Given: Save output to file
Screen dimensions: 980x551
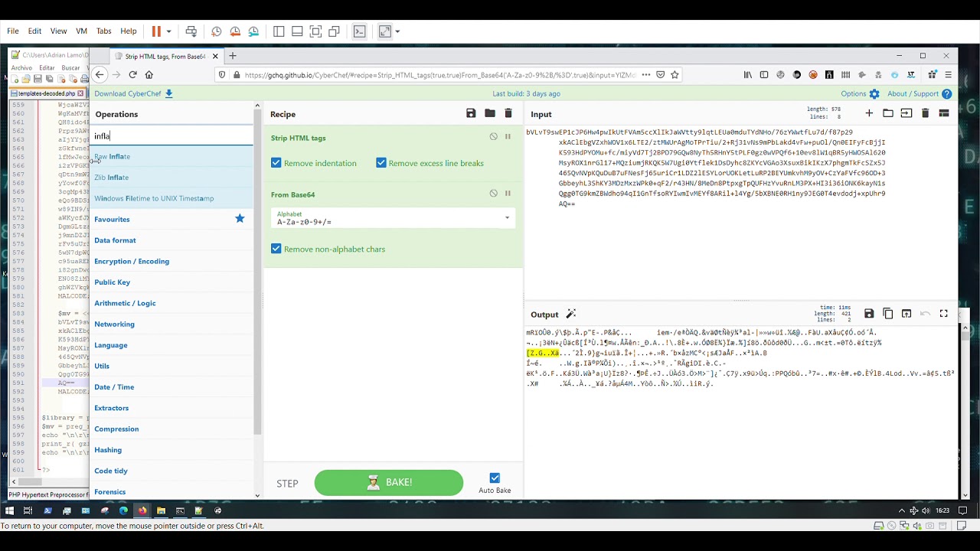Looking at the screenshot, I should (x=869, y=314).
